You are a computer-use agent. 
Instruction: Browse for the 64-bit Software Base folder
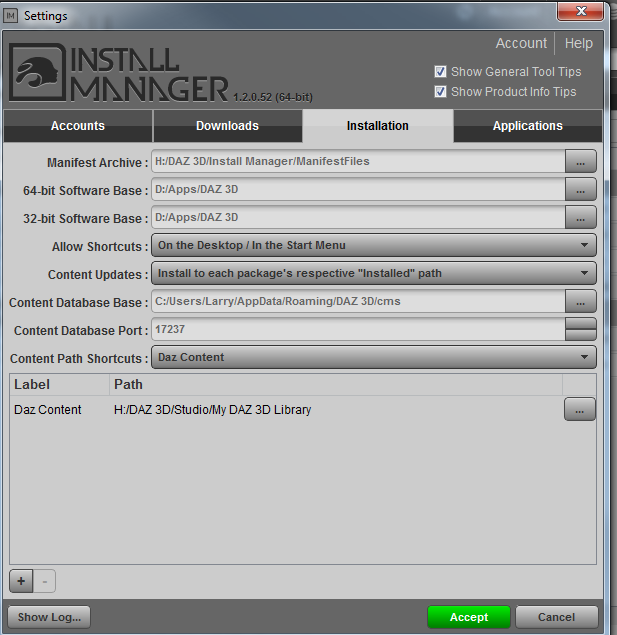coord(580,190)
